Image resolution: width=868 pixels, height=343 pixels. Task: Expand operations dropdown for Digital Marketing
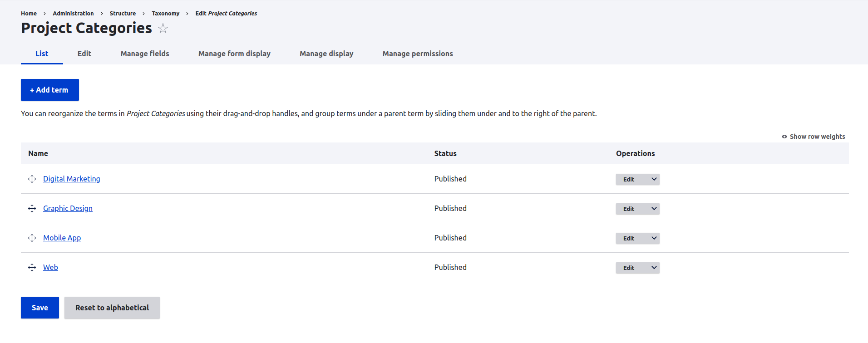coord(654,179)
